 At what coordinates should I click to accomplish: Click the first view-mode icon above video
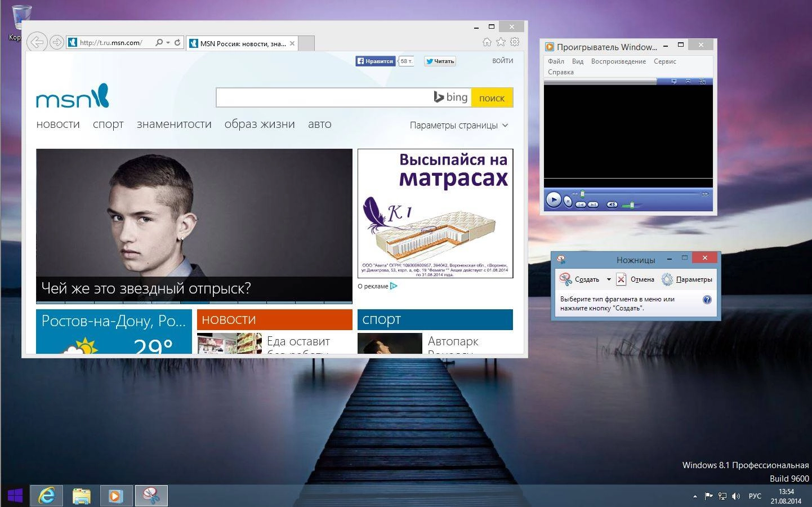coord(673,82)
